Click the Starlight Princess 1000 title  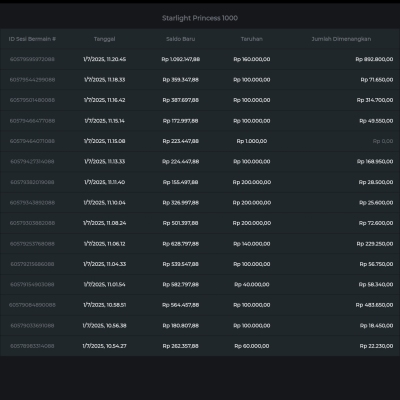point(200,18)
